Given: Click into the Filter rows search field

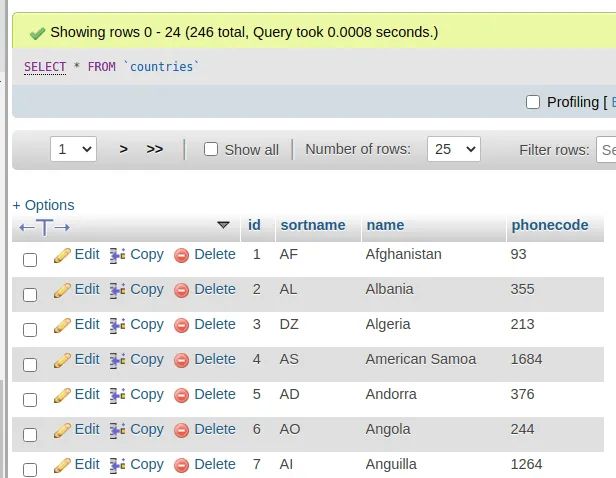Looking at the screenshot, I should pos(606,149).
